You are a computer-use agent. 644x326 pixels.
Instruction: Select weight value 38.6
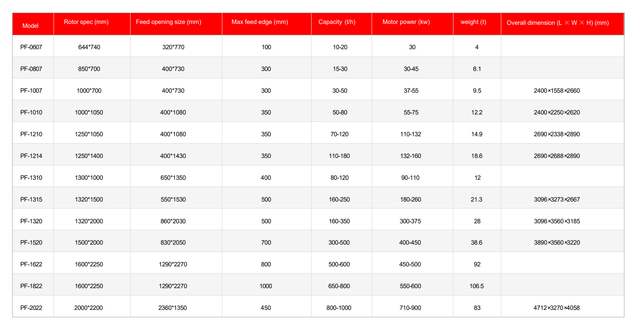coord(477,242)
